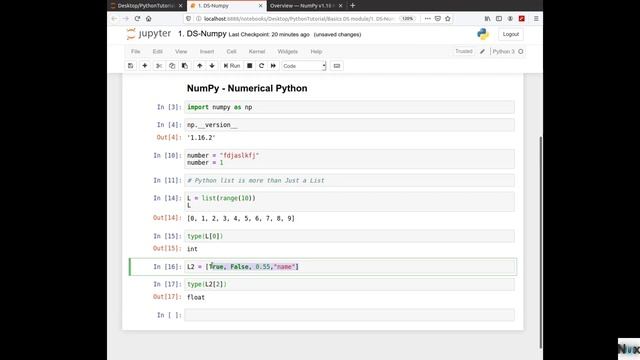The image size is (640, 360).
Task: Click the Trusted notebook button
Action: [x=464, y=51]
